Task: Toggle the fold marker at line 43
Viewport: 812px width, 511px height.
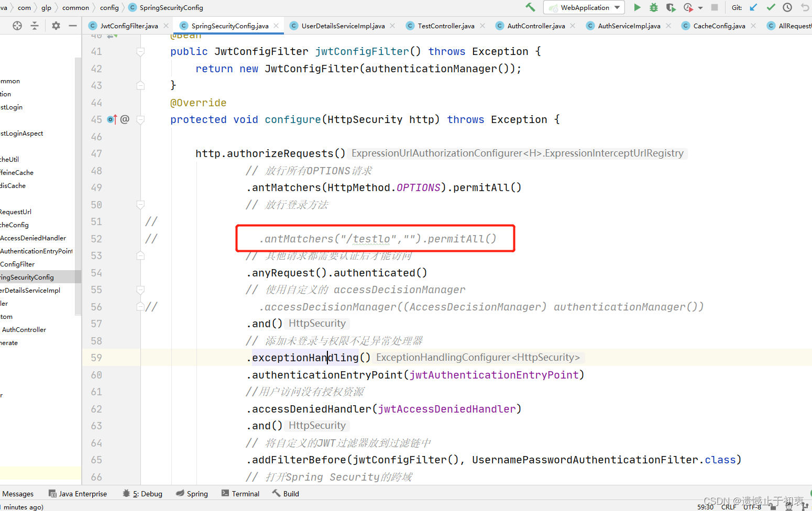Action: pyautogui.click(x=140, y=85)
